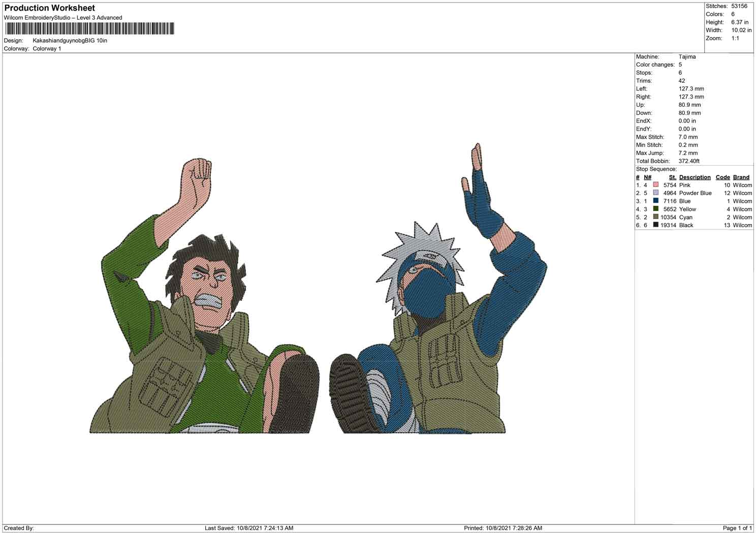
Task: Select "Wilcom EmbroideryStudio – Level 3 Advanced" text
Action: pos(63,18)
